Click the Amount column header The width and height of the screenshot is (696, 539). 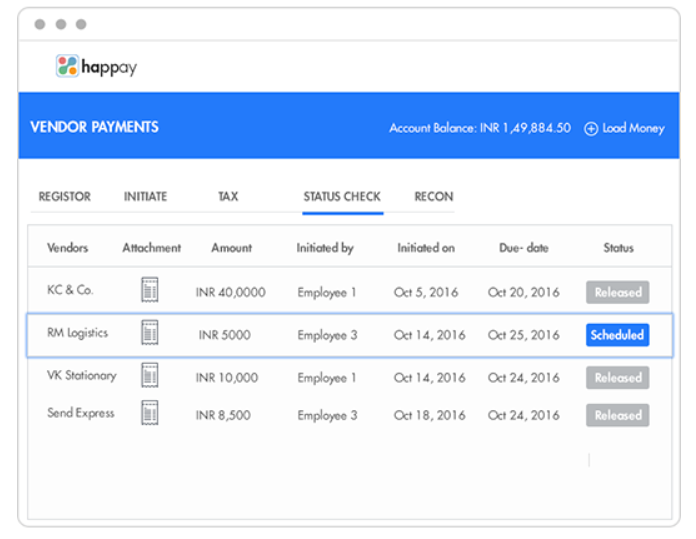(231, 248)
